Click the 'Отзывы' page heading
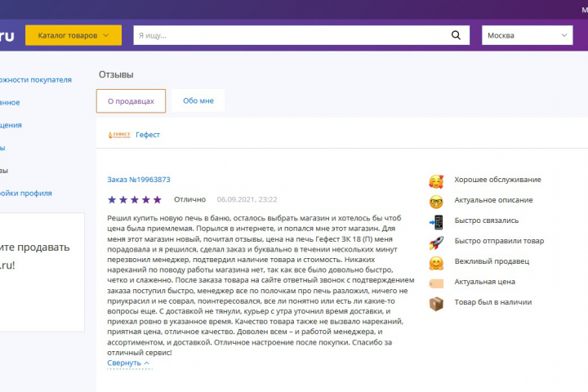The height and width of the screenshot is (392, 588). pos(116,74)
